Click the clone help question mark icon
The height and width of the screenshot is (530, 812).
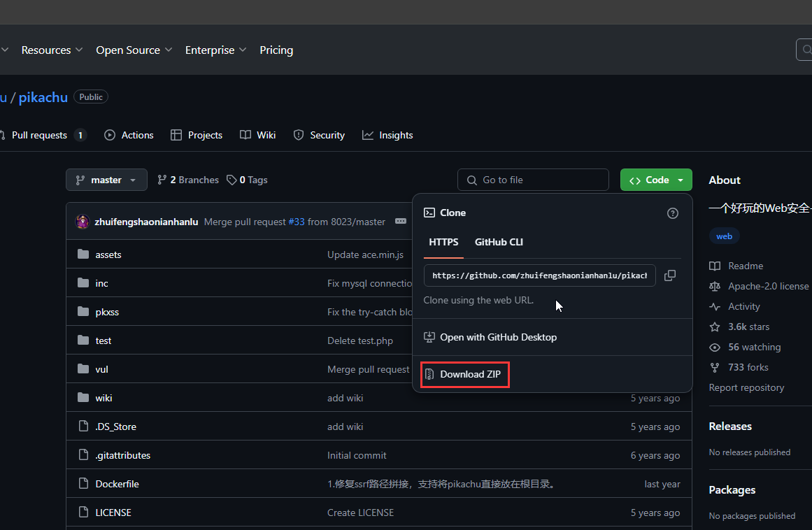point(672,213)
